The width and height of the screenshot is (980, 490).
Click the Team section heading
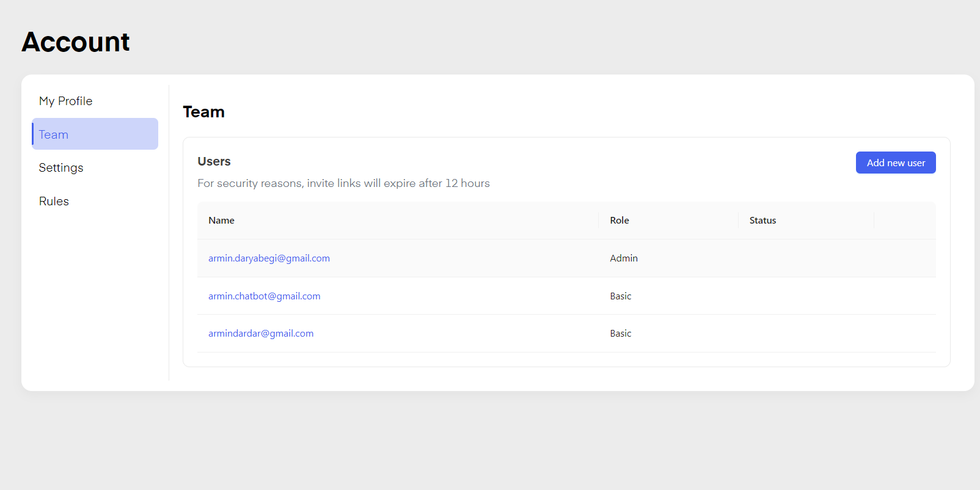pyautogui.click(x=203, y=112)
